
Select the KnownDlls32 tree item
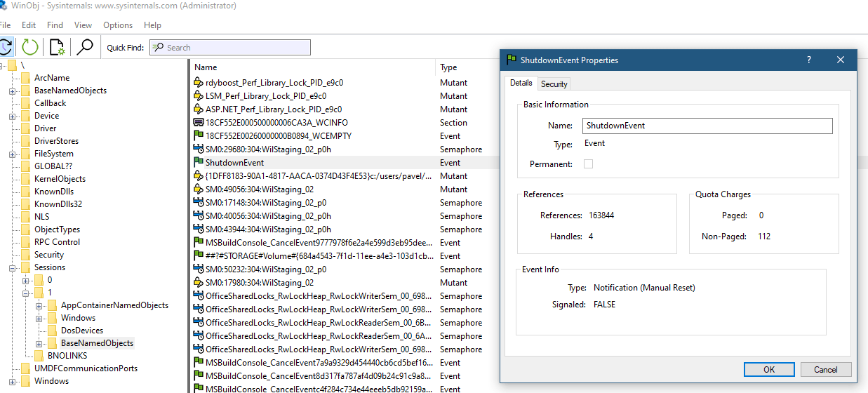click(58, 204)
